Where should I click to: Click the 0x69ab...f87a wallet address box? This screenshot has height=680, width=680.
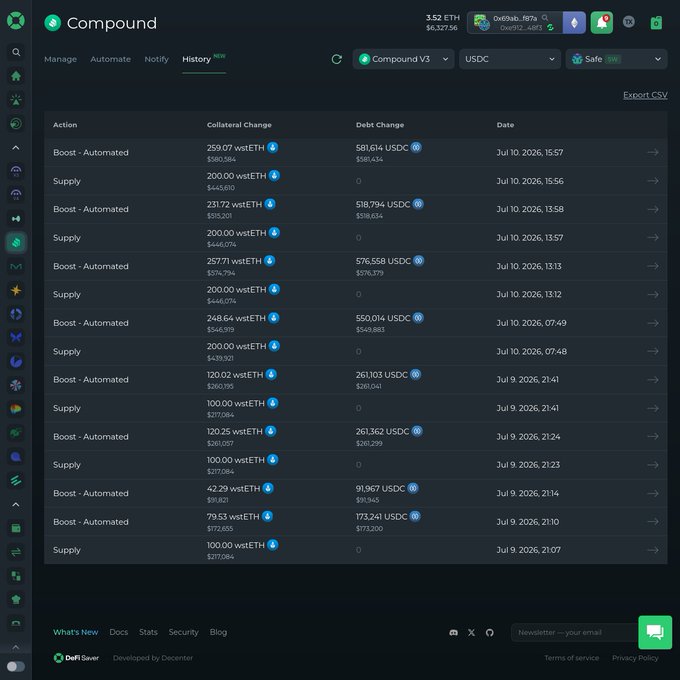(515, 23)
